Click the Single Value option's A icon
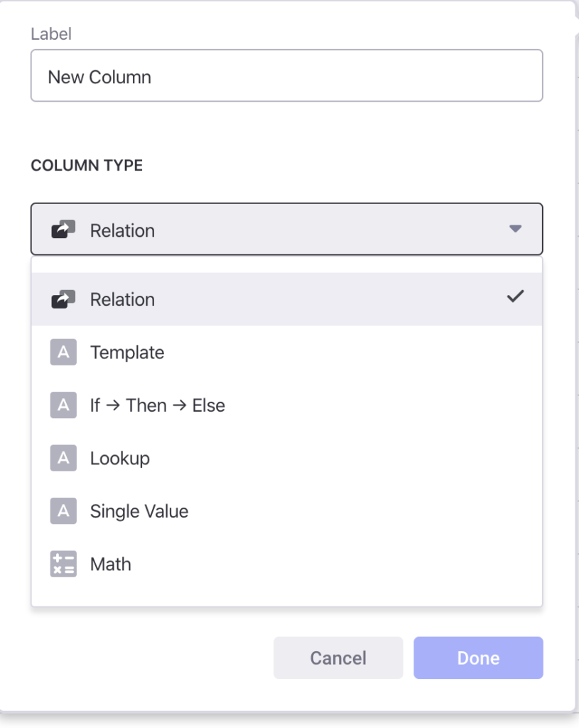Image resolution: width=579 pixels, height=728 pixels. tap(63, 511)
